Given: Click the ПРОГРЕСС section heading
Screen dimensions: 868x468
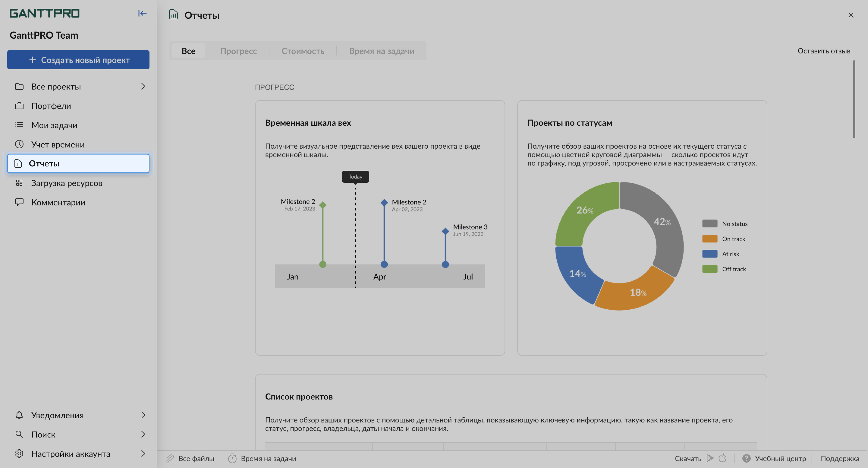Looking at the screenshot, I should click(x=274, y=87).
